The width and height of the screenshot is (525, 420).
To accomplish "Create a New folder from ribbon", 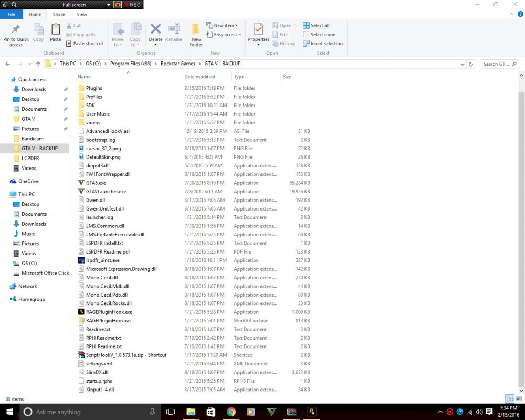I will pyautogui.click(x=196, y=35).
